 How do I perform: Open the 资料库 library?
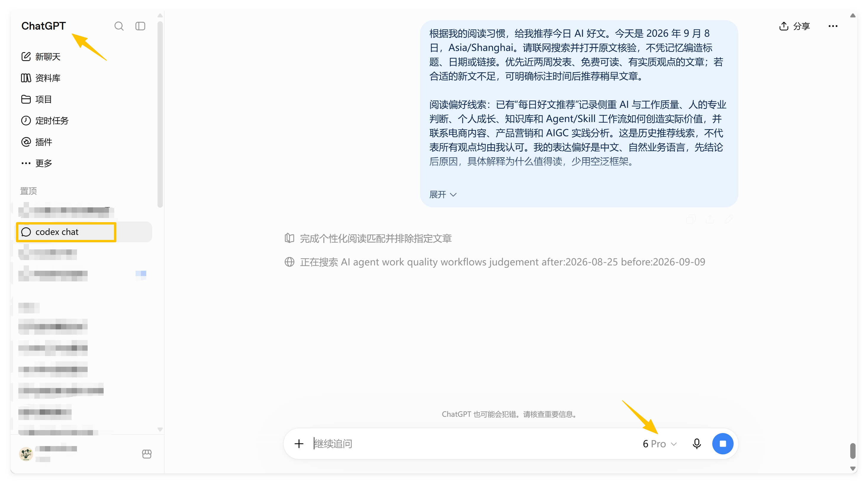(x=41, y=78)
